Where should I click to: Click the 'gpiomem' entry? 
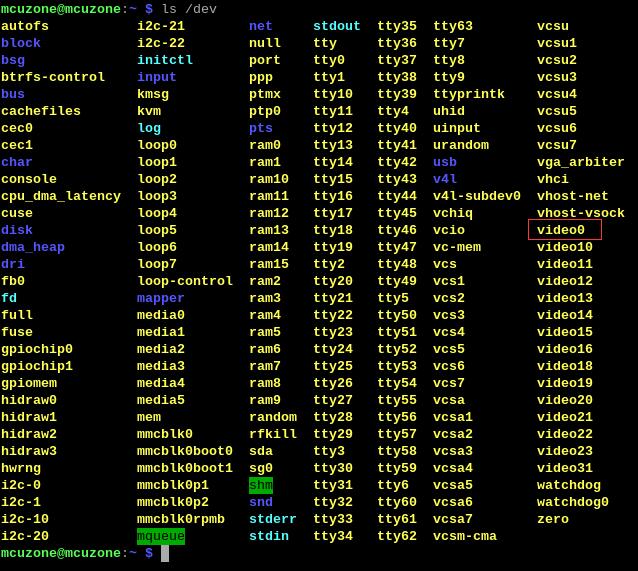(x=29, y=383)
